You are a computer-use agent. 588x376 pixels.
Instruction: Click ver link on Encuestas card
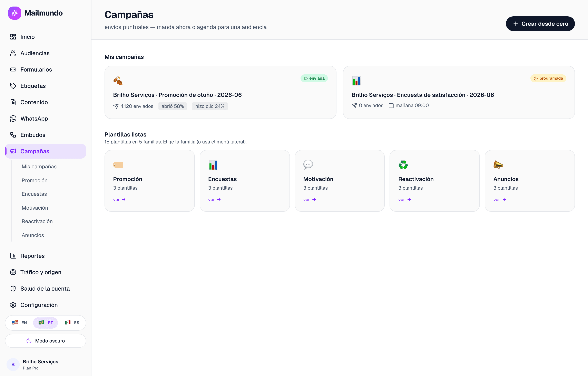214,200
